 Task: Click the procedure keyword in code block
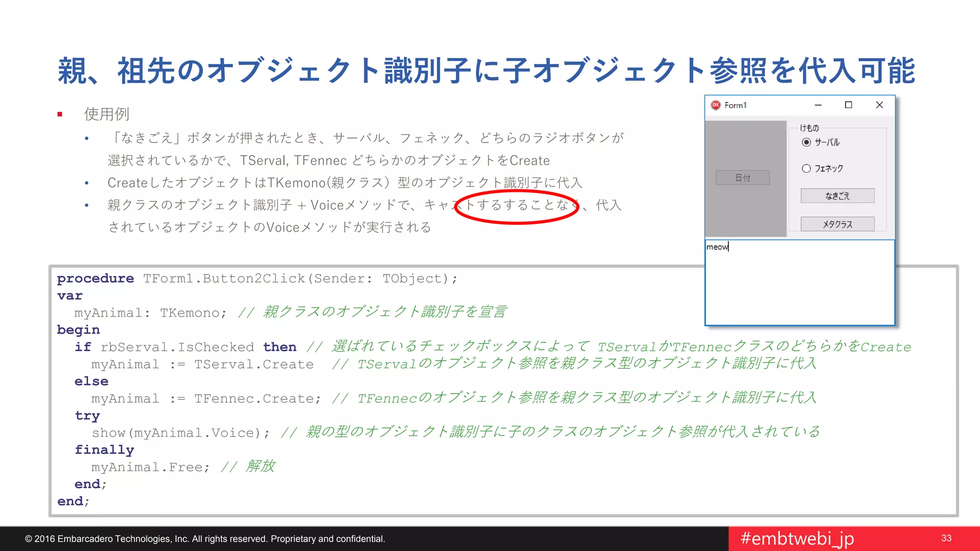[95, 278]
